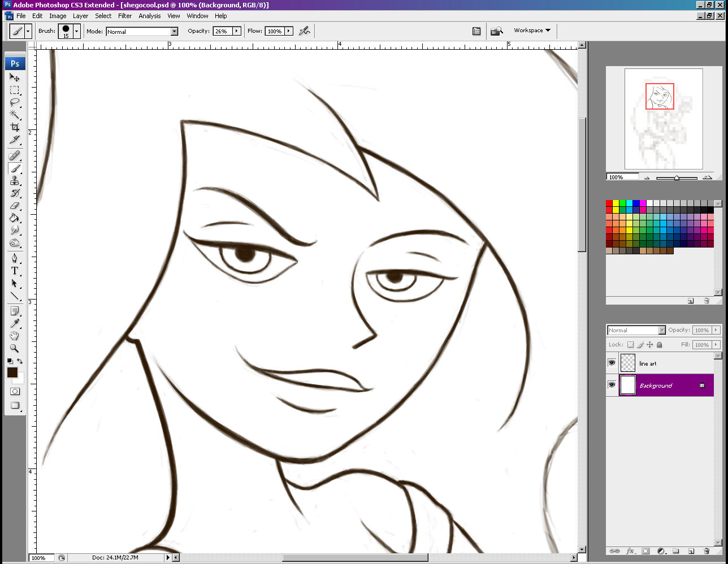728x564 pixels.
Task: Select the Notes tool
Action: (15, 311)
